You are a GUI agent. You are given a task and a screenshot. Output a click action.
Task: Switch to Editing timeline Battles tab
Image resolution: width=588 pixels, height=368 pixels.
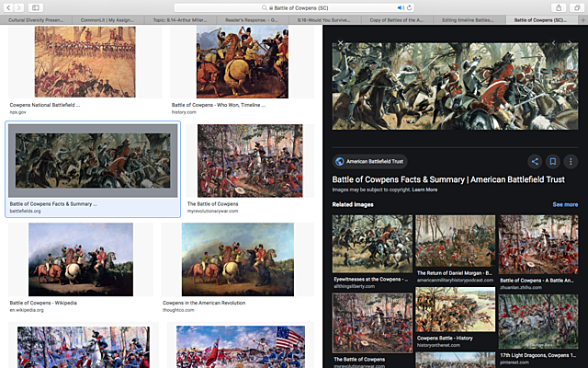(468, 20)
